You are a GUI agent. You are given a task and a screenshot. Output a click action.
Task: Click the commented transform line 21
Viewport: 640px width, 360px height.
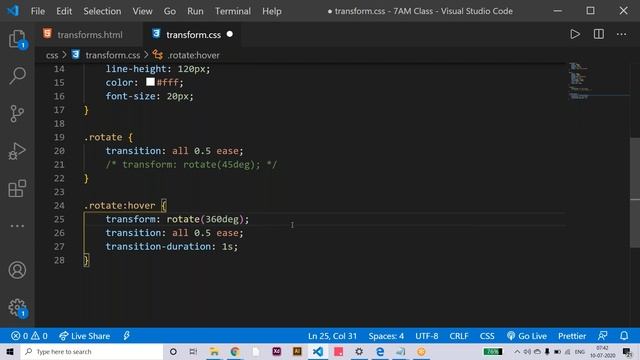pos(191,164)
